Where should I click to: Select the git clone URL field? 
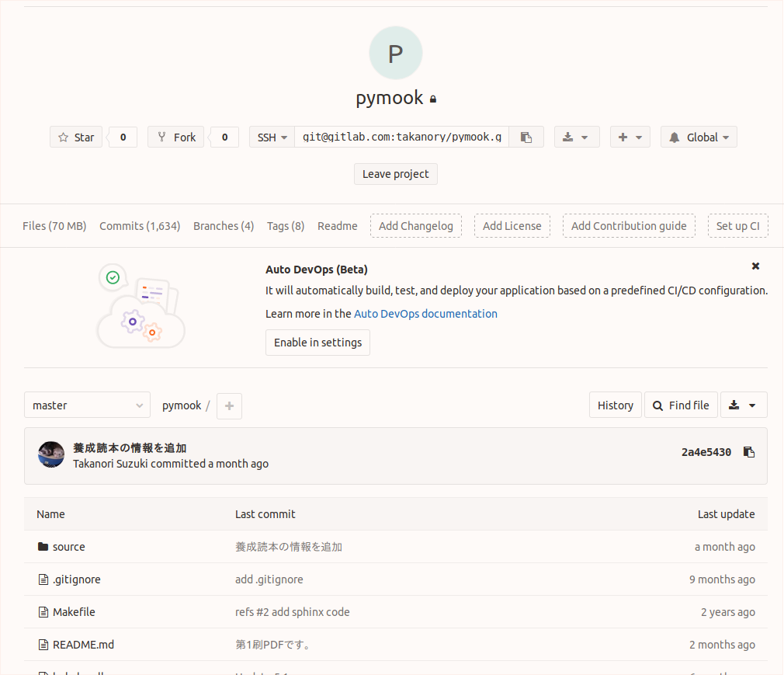[401, 137]
